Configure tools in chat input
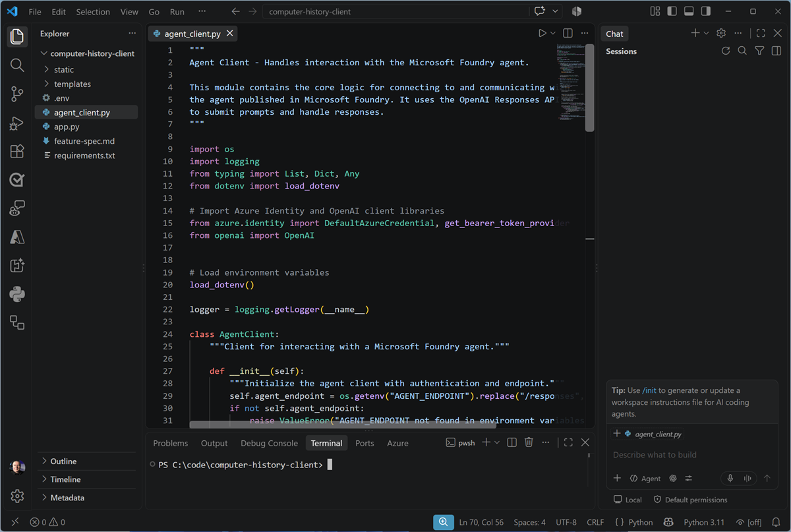The width and height of the screenshot is (791, 532). click(689, 479)
